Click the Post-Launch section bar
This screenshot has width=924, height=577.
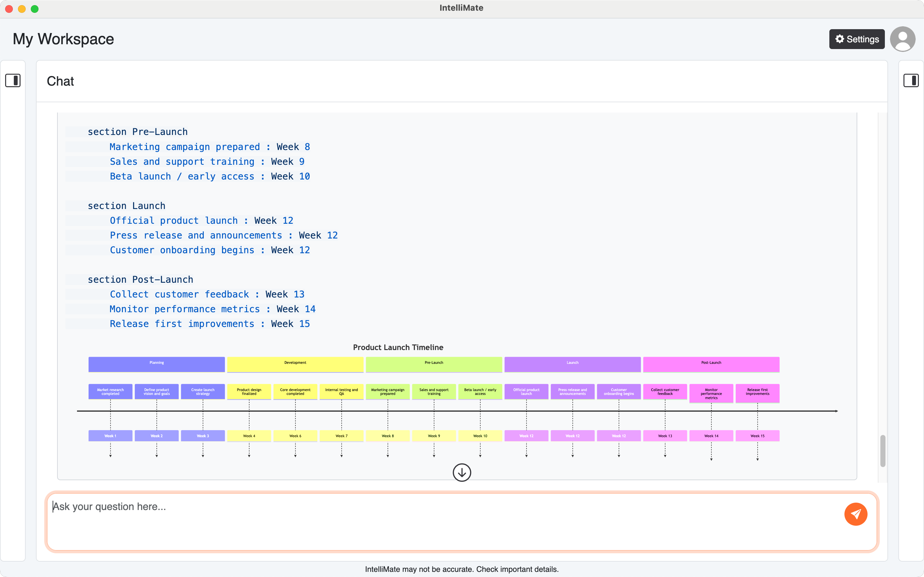pyautogui.click(x=711, y=364)
